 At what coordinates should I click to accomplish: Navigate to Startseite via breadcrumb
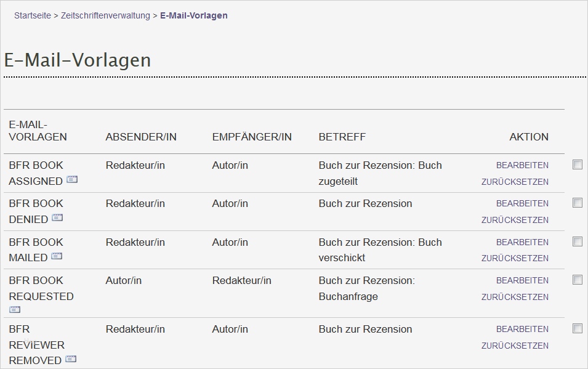pyautogui.click(x=32, y=15)
